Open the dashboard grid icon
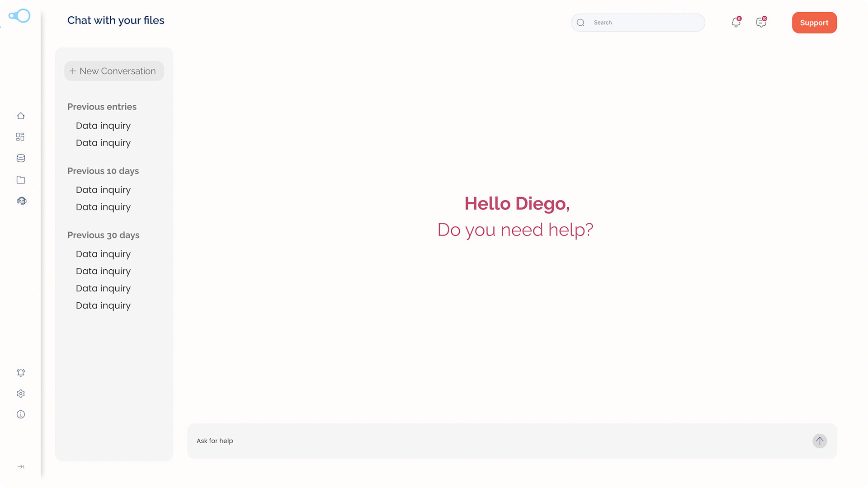 tap(20, 137)
